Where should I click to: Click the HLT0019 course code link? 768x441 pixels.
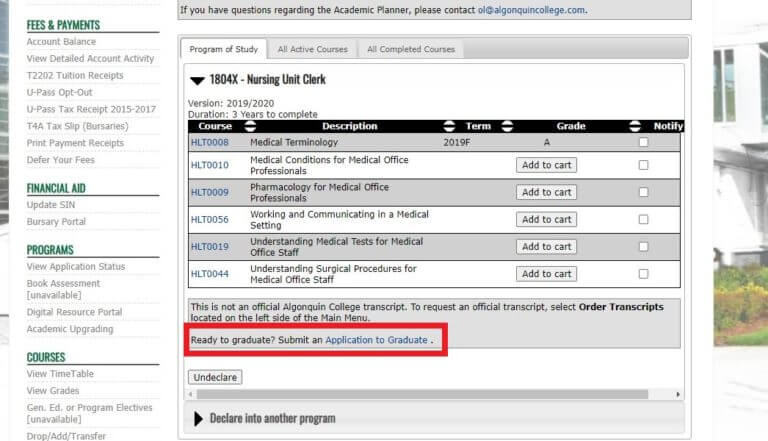click(x=209, y=246)
